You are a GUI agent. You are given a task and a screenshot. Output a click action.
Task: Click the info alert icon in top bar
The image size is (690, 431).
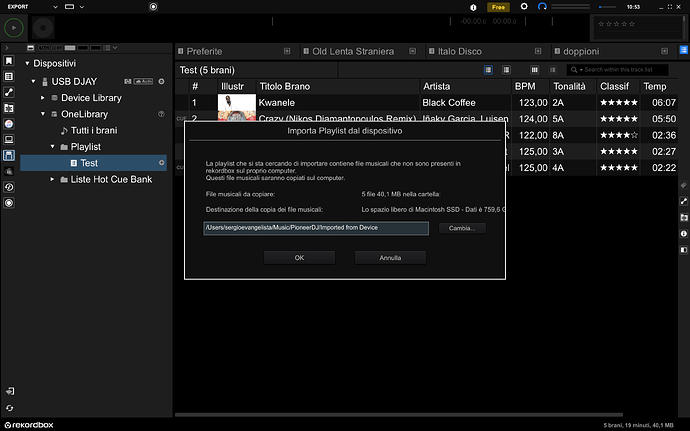(473, 7)
